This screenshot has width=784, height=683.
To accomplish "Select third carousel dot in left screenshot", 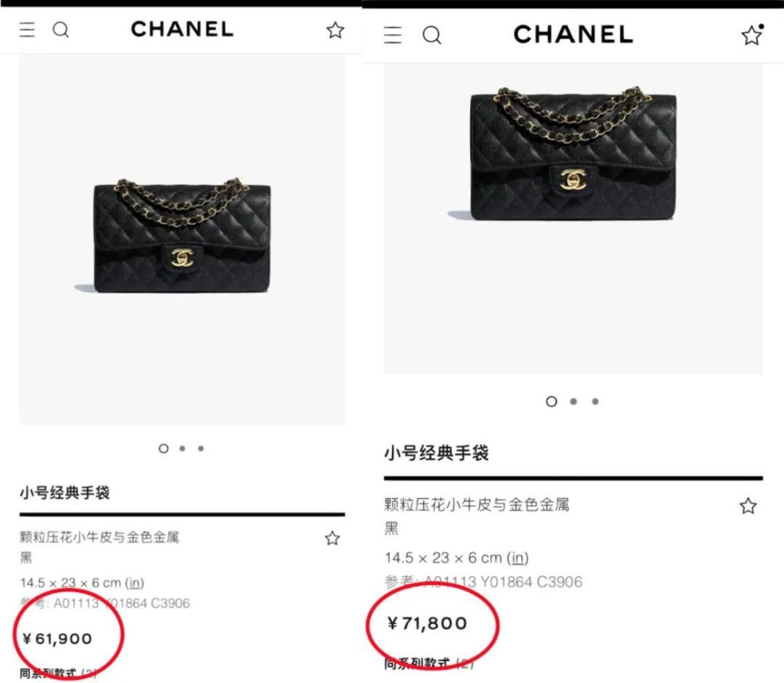I will click(x=201, y=449).
